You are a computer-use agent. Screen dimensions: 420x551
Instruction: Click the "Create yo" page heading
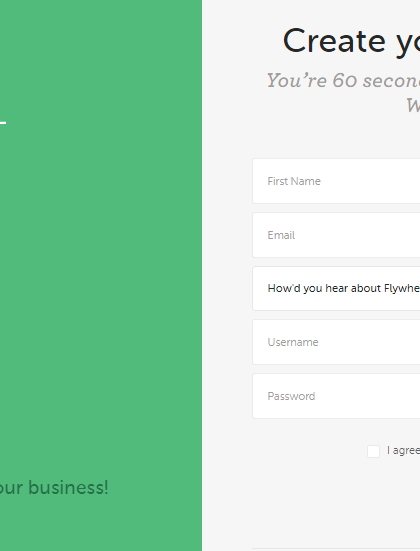351,42
